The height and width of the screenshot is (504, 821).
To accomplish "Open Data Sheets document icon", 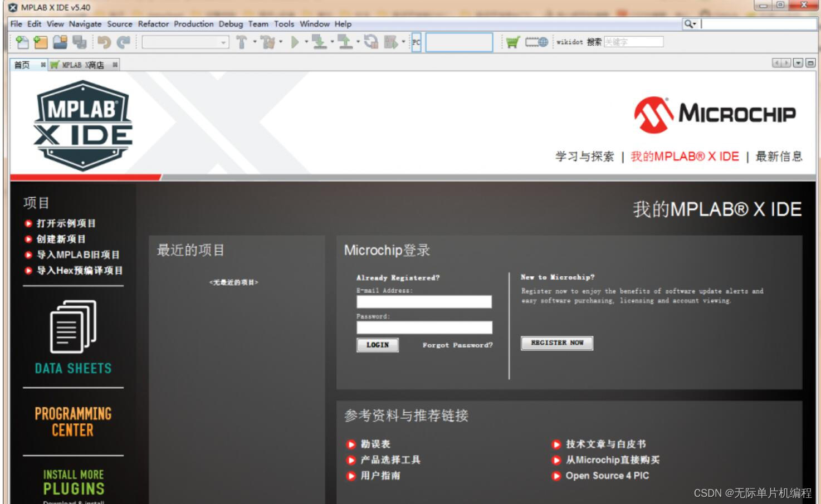I will click(73, 326).
